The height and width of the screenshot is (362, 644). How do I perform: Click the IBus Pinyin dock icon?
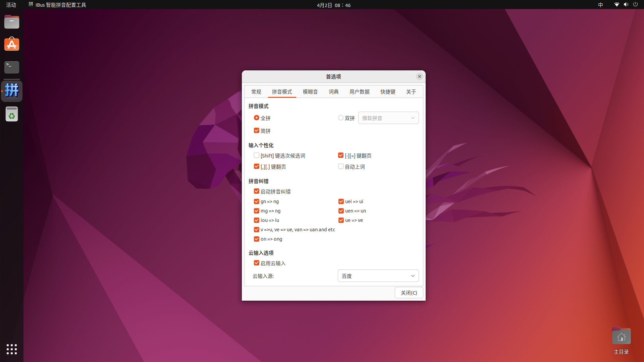tap(12, 91)
